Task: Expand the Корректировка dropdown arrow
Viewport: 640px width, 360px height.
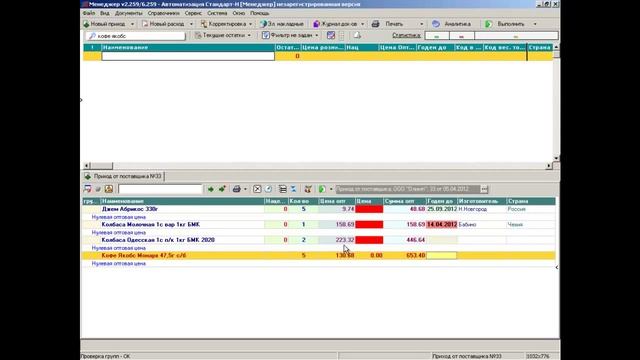Action: pyautogui.click(x=251, y=24)
